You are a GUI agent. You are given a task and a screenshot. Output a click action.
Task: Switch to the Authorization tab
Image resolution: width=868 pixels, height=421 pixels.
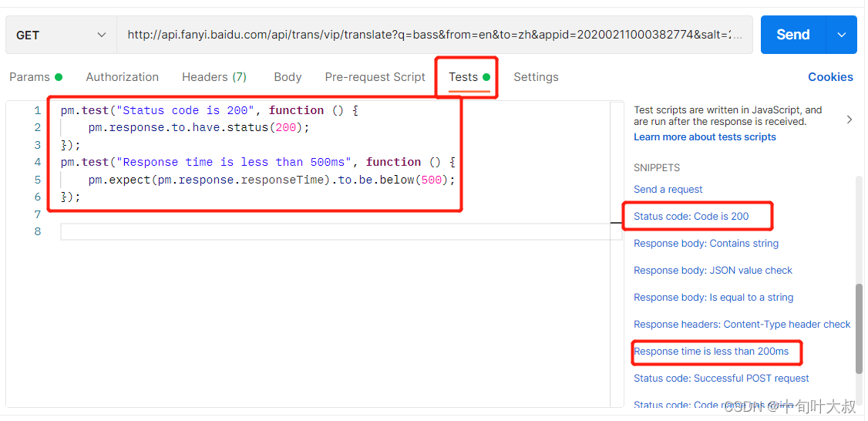(123, 77)
